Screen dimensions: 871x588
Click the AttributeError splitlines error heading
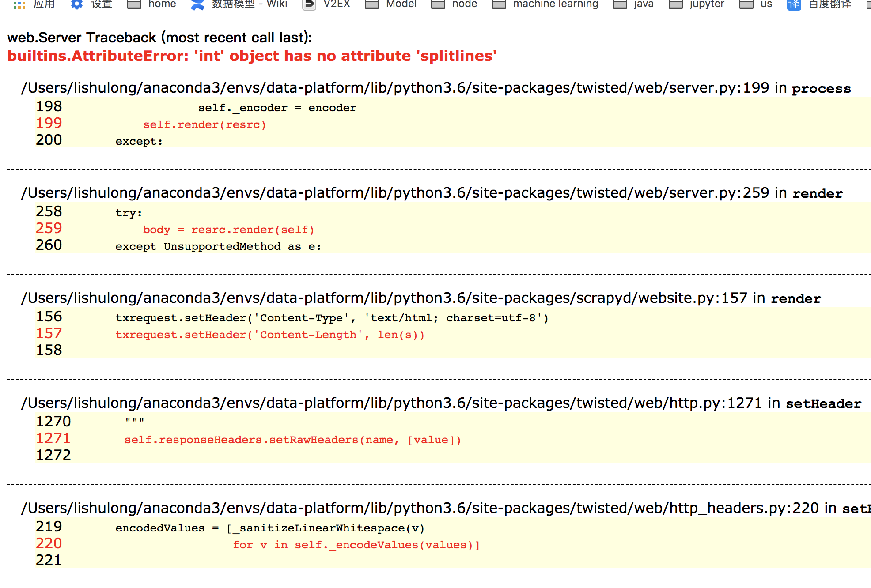pyautogui.click(x=252, y=56)
